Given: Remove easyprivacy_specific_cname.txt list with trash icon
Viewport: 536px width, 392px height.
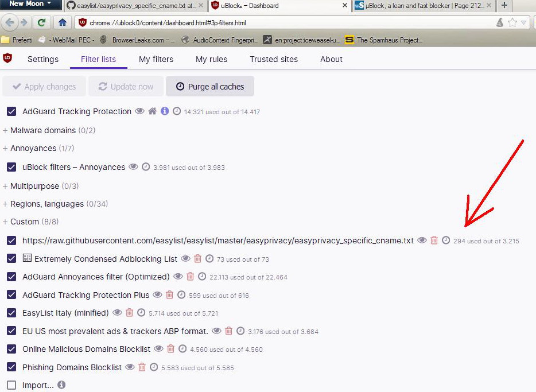Looking at the screenshot, I should pos(434,240).
